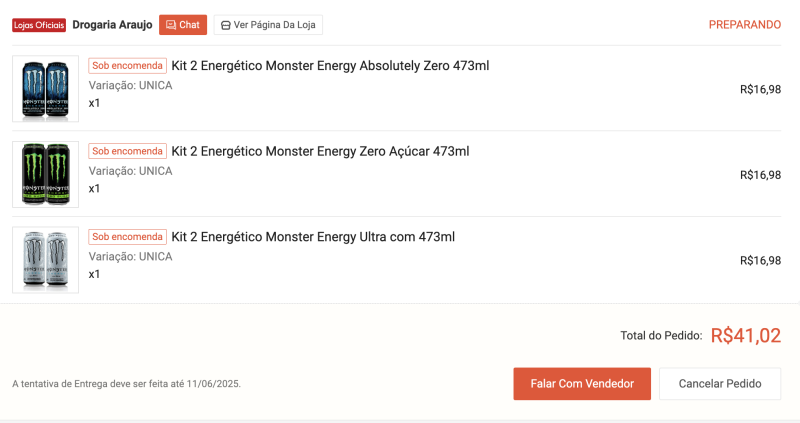This screenshot has height=423, width=800.
Task: Go to the Drogaria Araujo store name
Action: pyautogui.click(x=112, y=25)
